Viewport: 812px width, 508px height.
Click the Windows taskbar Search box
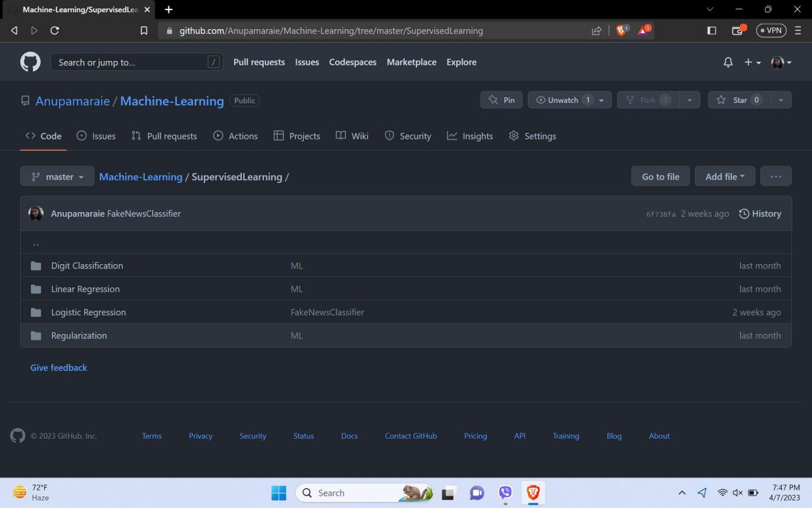pos(364,493)
